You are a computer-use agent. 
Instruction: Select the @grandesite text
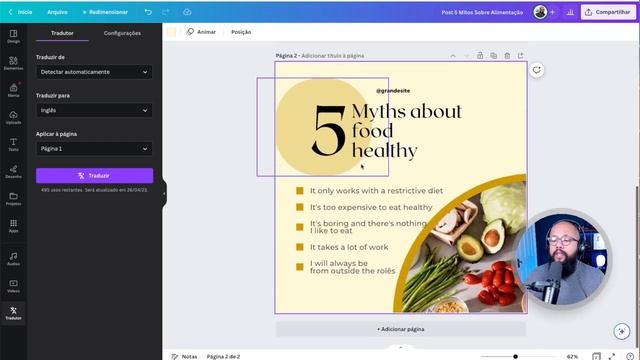coord(393,91)
